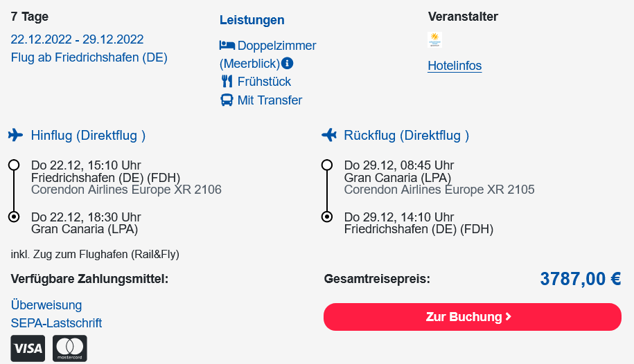Click the Visa card icon
This screenshot has height=364, width=634.
(28, 348)
